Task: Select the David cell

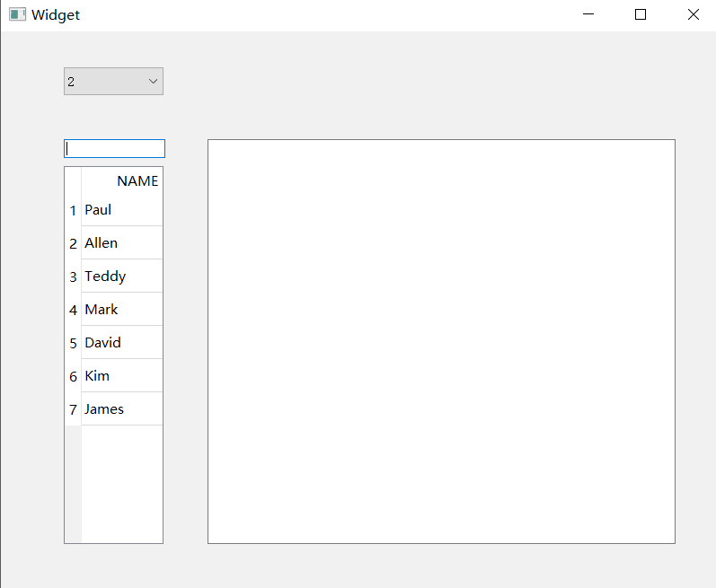Action: coord(122,343)
